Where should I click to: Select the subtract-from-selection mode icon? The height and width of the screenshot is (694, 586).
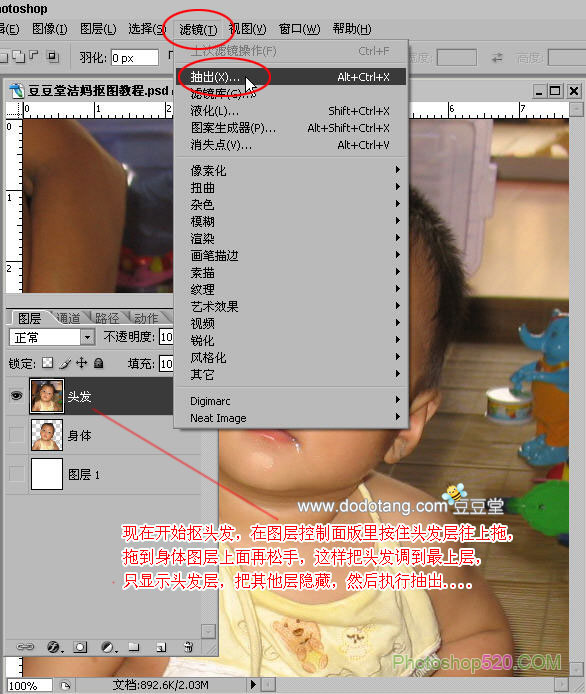click(34, 56)
